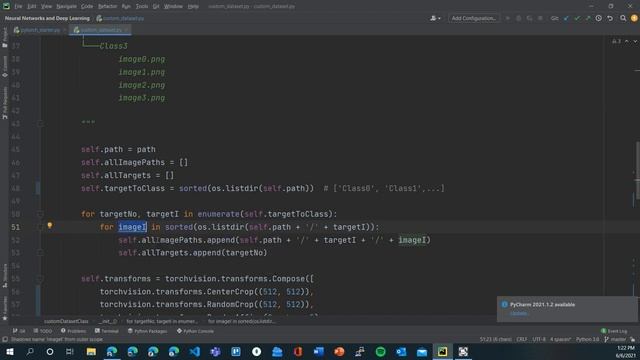Click the orange IDE updates avatar icon
This screenshot has height=360, width=640.
634,18
